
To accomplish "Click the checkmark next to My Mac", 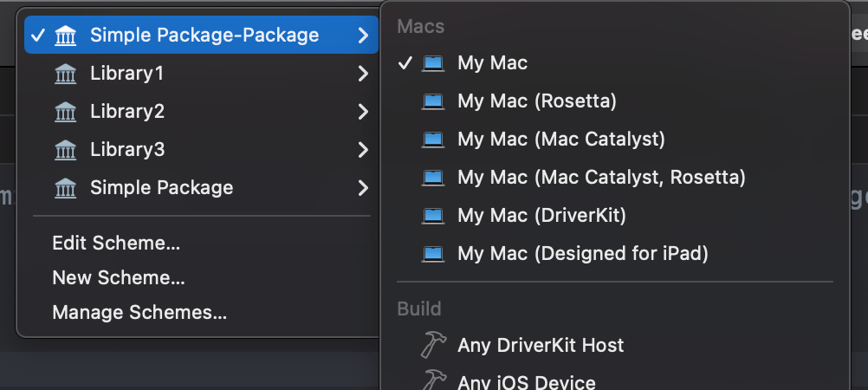I will tap(405, 63).
